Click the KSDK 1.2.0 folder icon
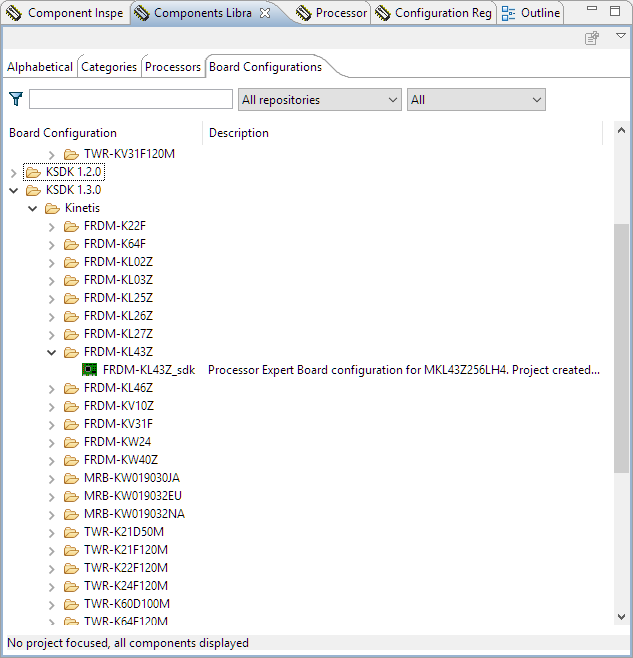 33,172
